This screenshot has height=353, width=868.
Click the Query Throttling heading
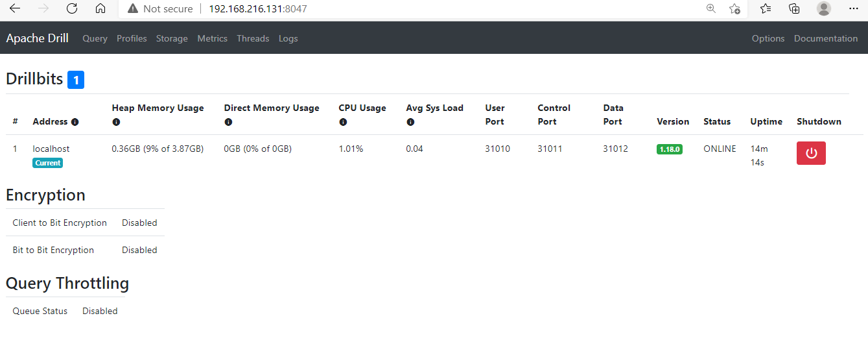click(x=67, y=283)
